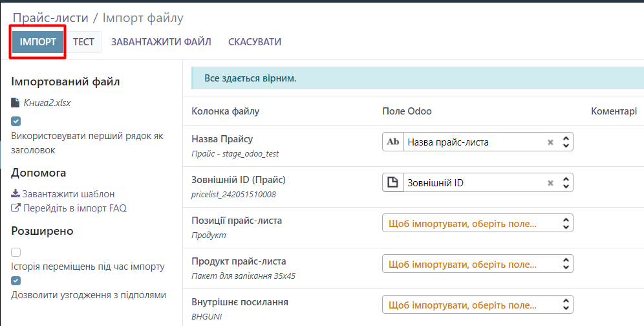Screen dimensions: 644x326
Task: Open the field dropdown for Внутрішнє посилання
Action: pyautogui.click(x=477, y=305)
